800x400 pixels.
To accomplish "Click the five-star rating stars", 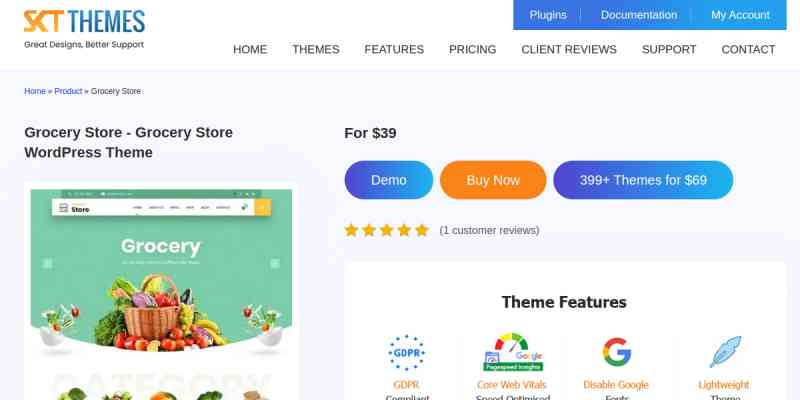I will [x=386, y=230].
